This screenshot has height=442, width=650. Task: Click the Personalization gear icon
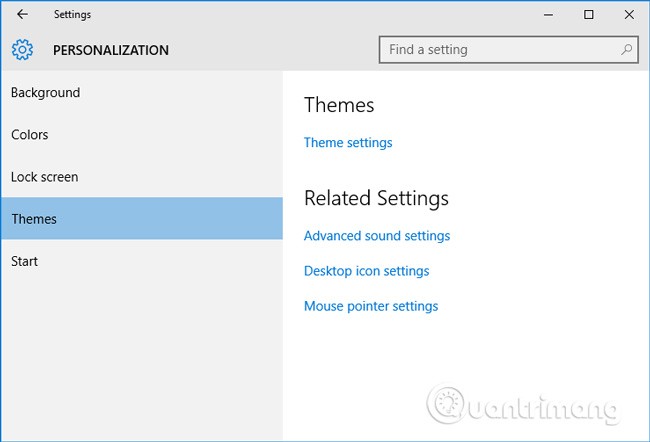pos(23,50)
